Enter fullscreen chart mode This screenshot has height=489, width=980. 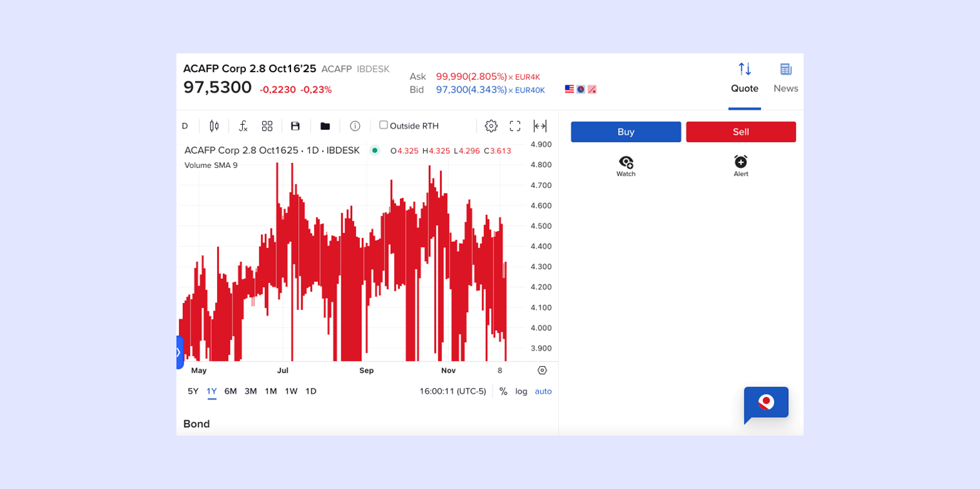click(515, 126)
